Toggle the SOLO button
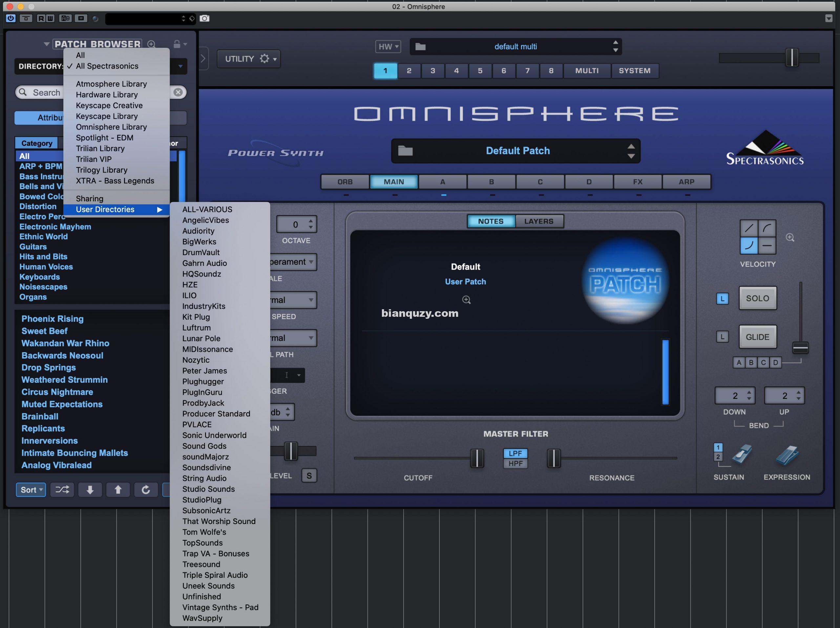840x628 pixels. tap(757, 298)
